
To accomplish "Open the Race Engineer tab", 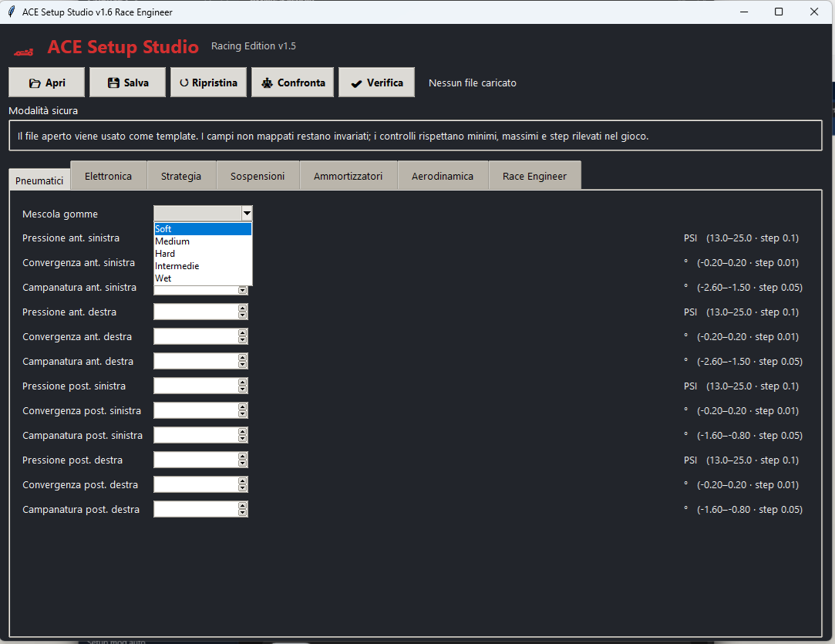I will click(534, 176).
